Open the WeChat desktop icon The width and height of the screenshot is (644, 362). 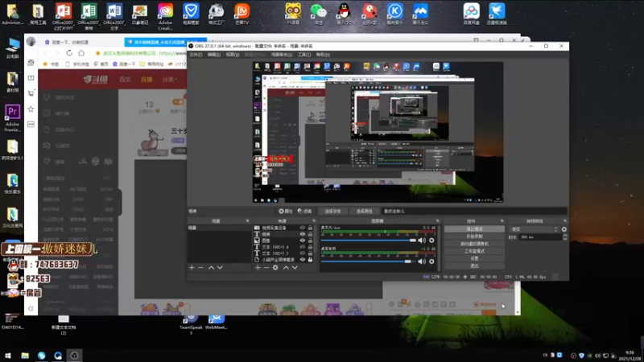coord(318,14)
